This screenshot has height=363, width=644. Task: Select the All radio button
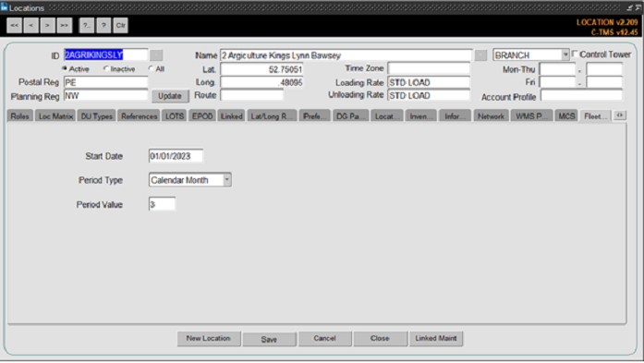152,68
